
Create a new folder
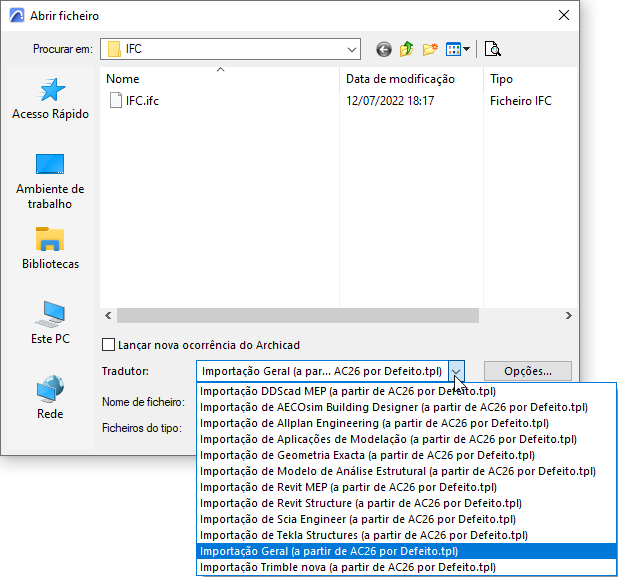pos(430,49)
